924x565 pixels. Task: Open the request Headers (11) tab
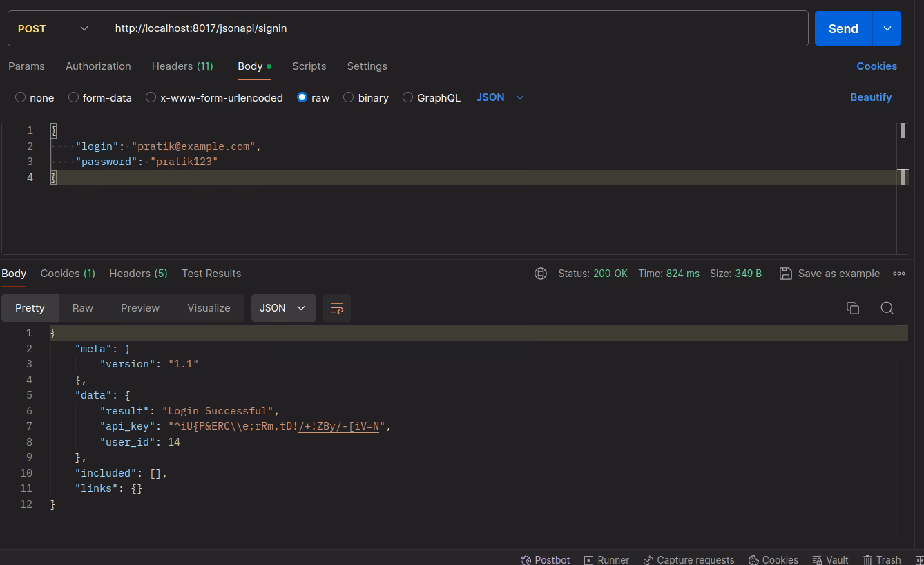[x=182, y=66]
